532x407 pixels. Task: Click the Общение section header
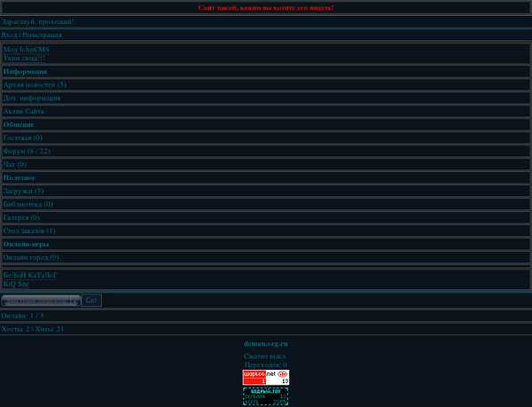coord(19,124)
